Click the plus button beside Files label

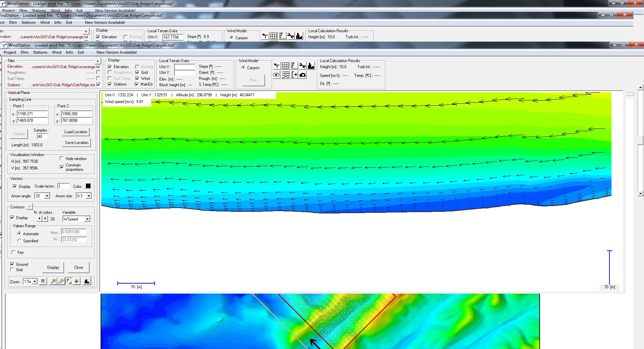[98, 61]
